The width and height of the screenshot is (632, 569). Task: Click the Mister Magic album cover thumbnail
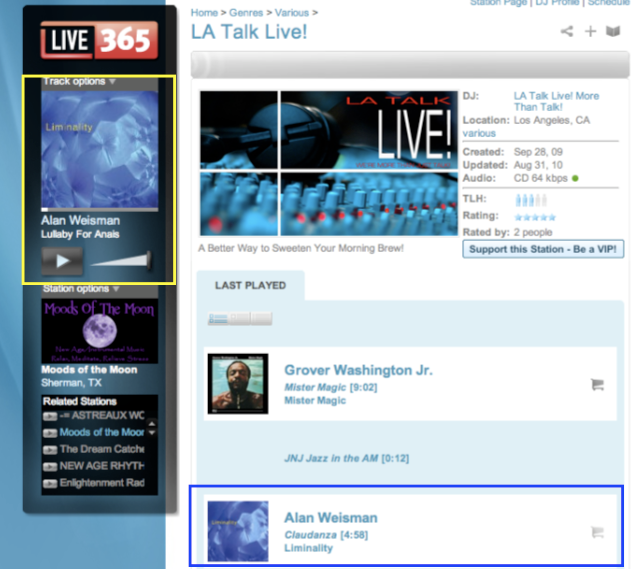237,383
